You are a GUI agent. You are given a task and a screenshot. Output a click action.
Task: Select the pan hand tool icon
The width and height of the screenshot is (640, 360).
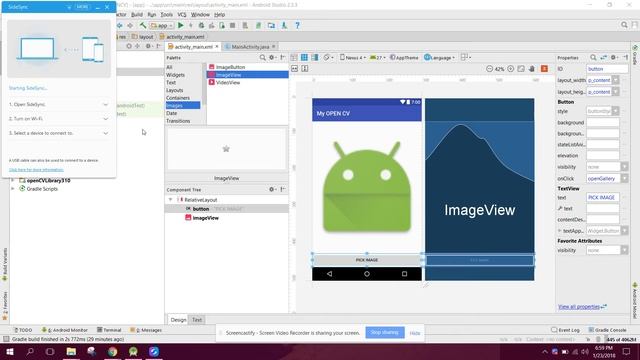point(531,69)
